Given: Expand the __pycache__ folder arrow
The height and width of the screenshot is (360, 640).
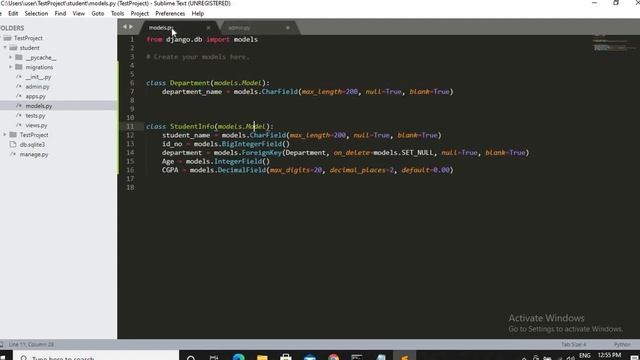Looking at the screenshot, I should tap(11, 58).
